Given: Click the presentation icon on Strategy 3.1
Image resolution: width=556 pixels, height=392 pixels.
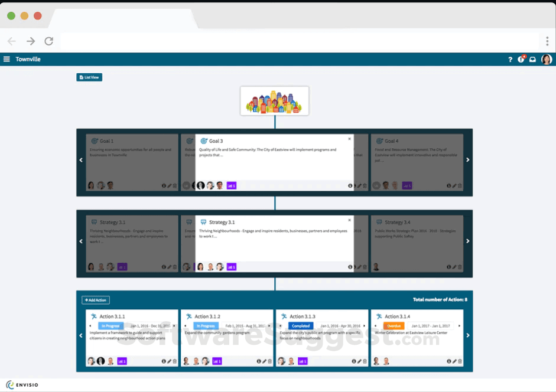Looking at the screenshot, I should [x=204, y=221].
